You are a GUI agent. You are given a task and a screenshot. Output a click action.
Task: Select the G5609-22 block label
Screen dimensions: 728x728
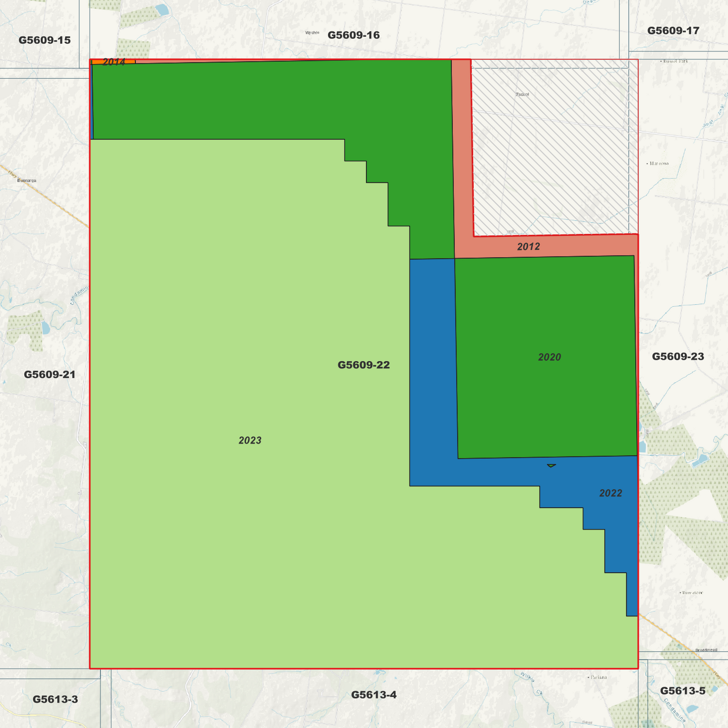[364, 365]
